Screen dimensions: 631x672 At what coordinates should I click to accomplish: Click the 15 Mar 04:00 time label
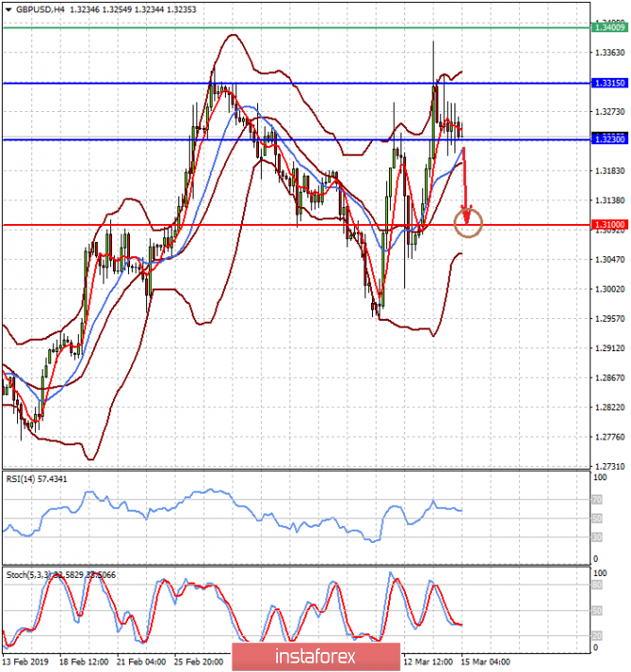[487, 661]
